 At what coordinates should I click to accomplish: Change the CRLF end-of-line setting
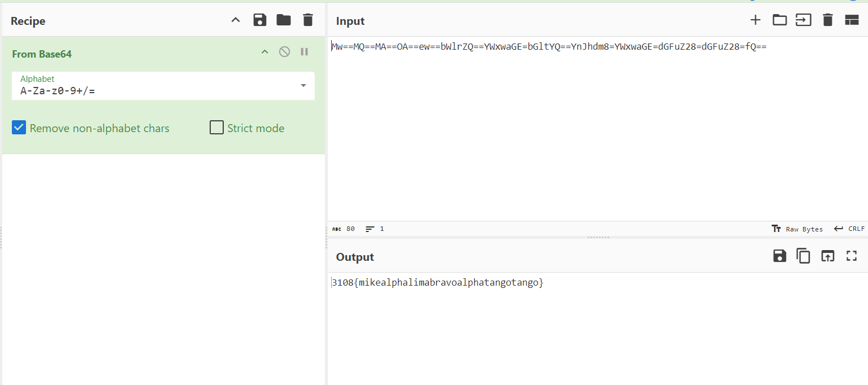coord(849,229)
